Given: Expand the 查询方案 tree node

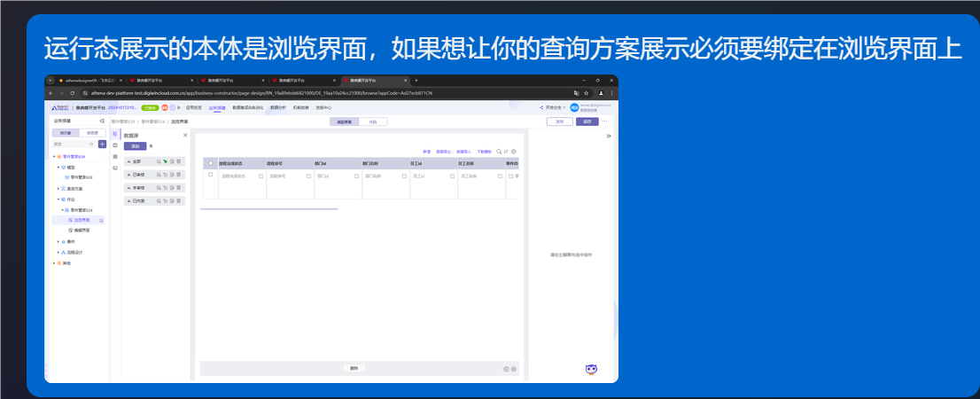Looking at the screenshot, I should 58,188.
